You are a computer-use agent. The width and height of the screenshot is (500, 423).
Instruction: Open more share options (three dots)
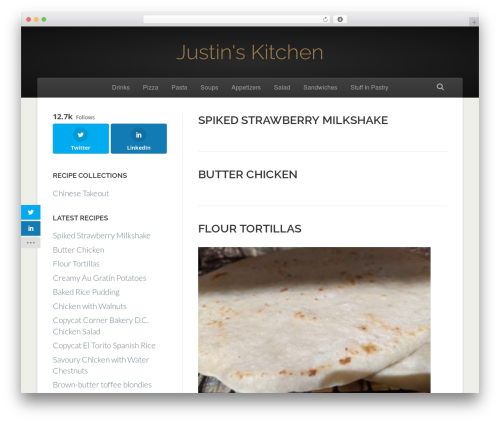pyautogui.click(x=31, y=242)
